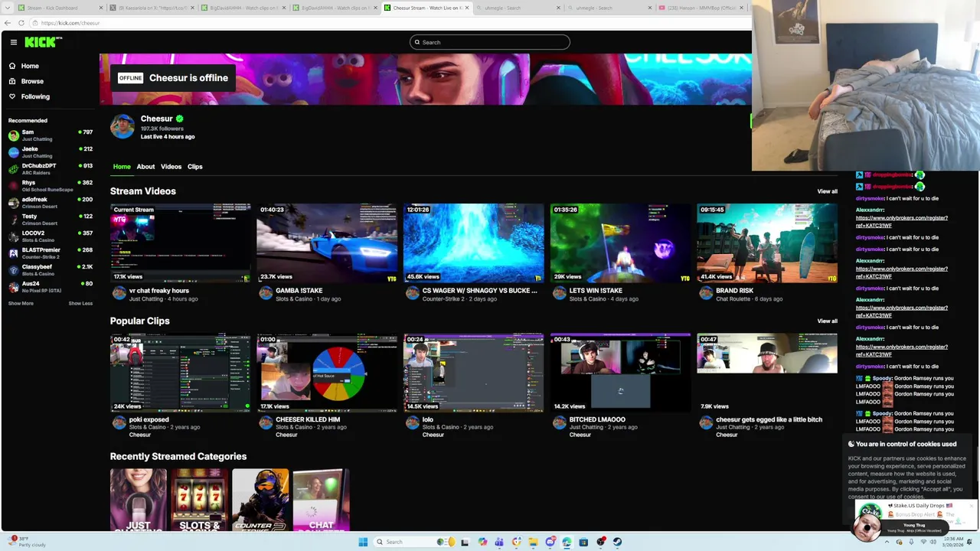Switch to the Clips channel tab

pos(195,166)
